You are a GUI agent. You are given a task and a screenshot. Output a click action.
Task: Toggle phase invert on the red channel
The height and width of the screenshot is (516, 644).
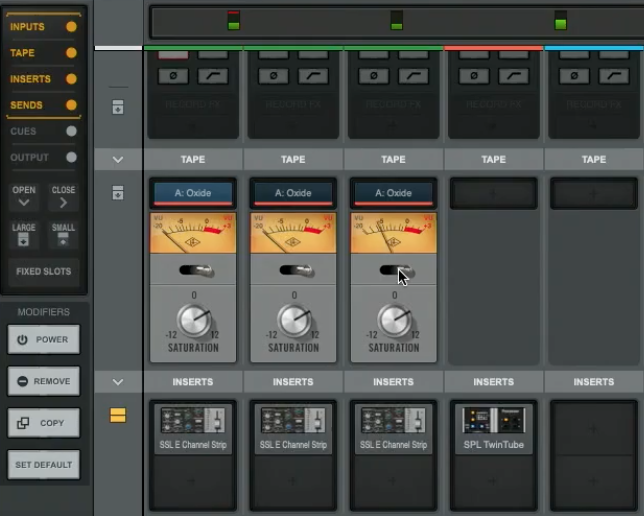click(x=474, y=76)
